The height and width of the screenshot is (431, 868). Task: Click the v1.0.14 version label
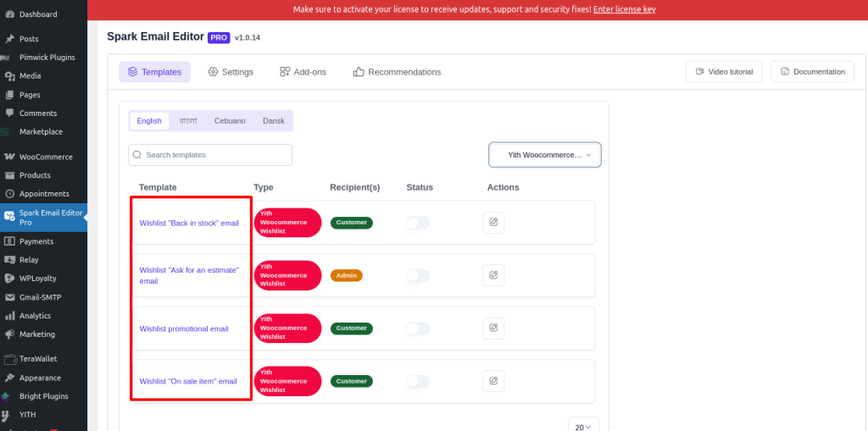(x=248, y=38)
